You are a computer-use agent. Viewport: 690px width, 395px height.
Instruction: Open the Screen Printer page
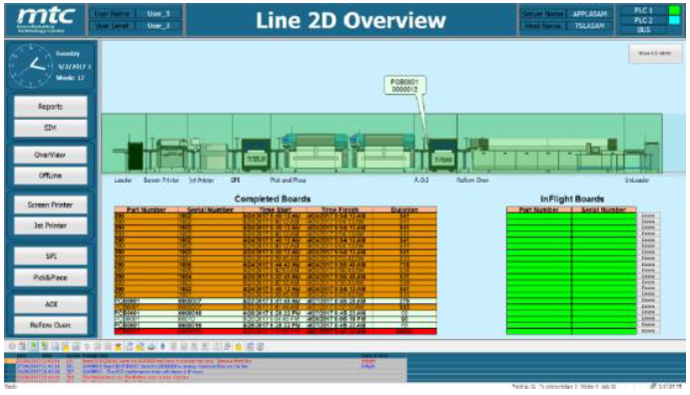(x=50, y=205)
